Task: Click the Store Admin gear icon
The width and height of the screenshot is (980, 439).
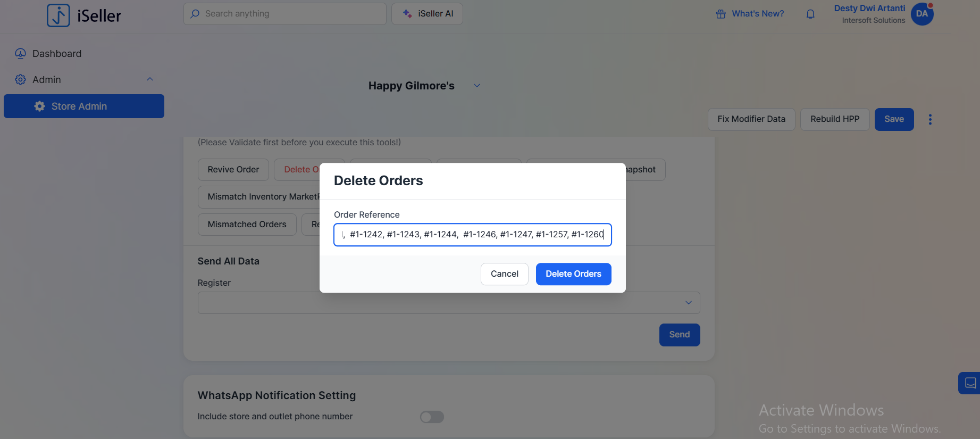Action: [x=39, y=106]
